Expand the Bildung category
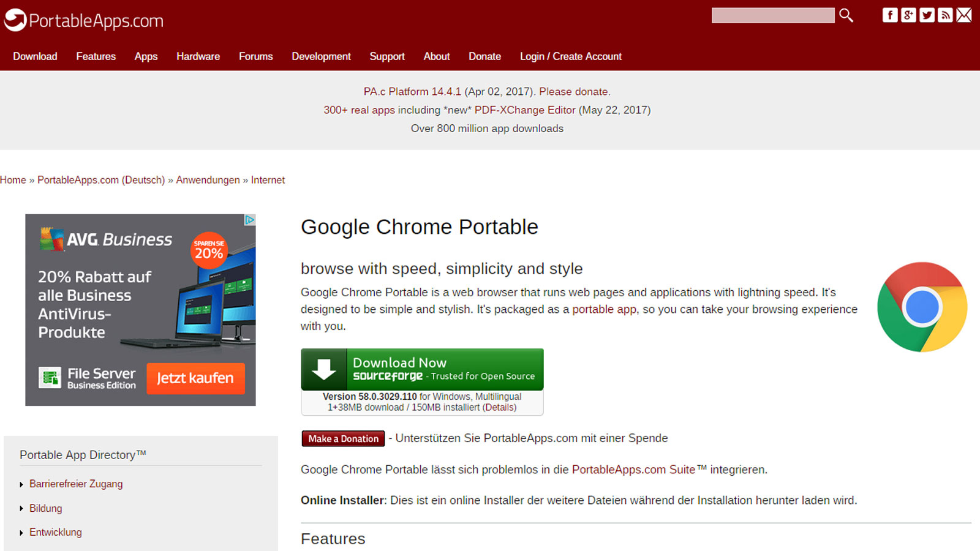Viewport: 980px width, 551px height. [45, 508]
